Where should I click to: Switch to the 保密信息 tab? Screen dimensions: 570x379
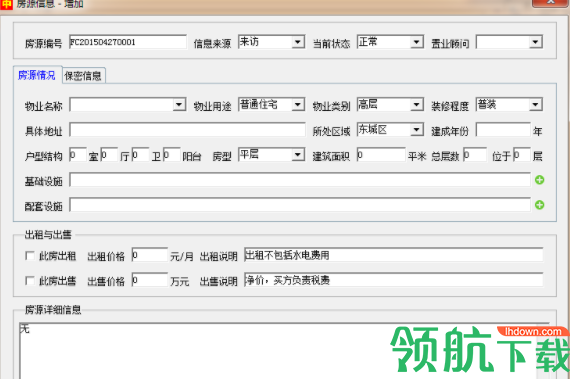click(83, 76)
